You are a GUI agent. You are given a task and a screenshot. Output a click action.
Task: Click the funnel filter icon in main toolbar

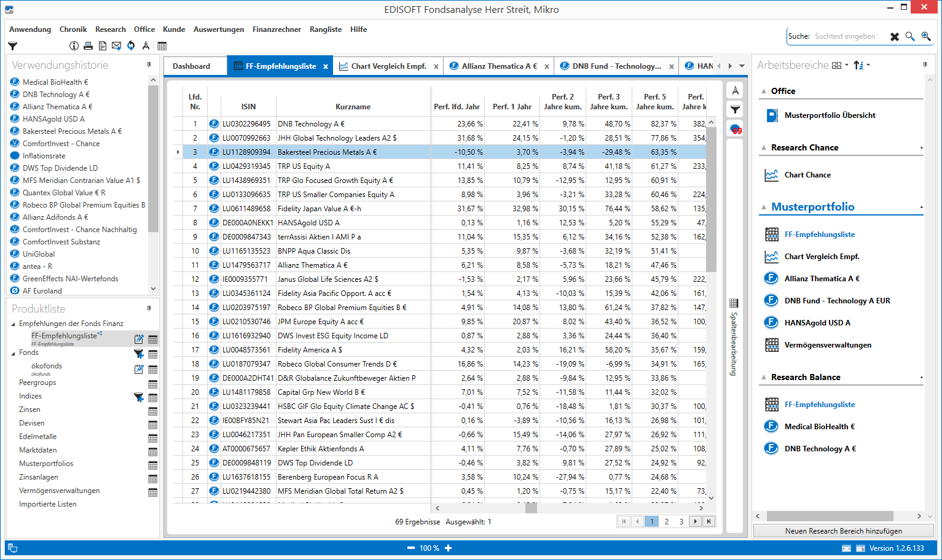click(12, 46)
